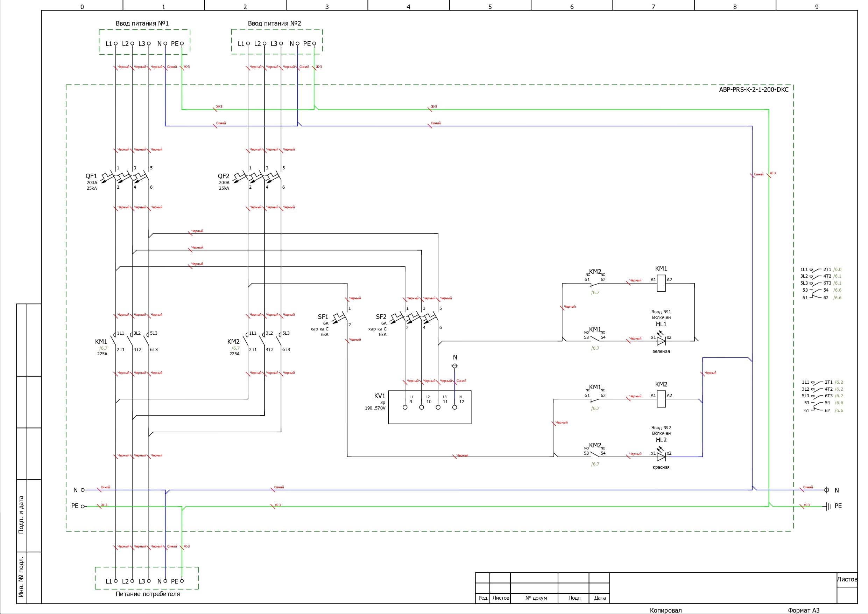Click the QF2 circuit breaker symbol
Screen dimensions: 868x614
click(257, 177)
